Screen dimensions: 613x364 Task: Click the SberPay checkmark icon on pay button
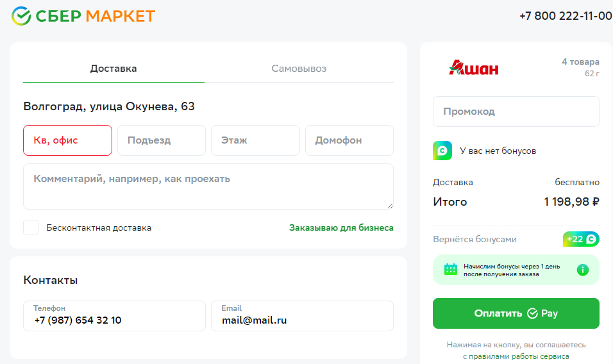(x=532, y=313)
